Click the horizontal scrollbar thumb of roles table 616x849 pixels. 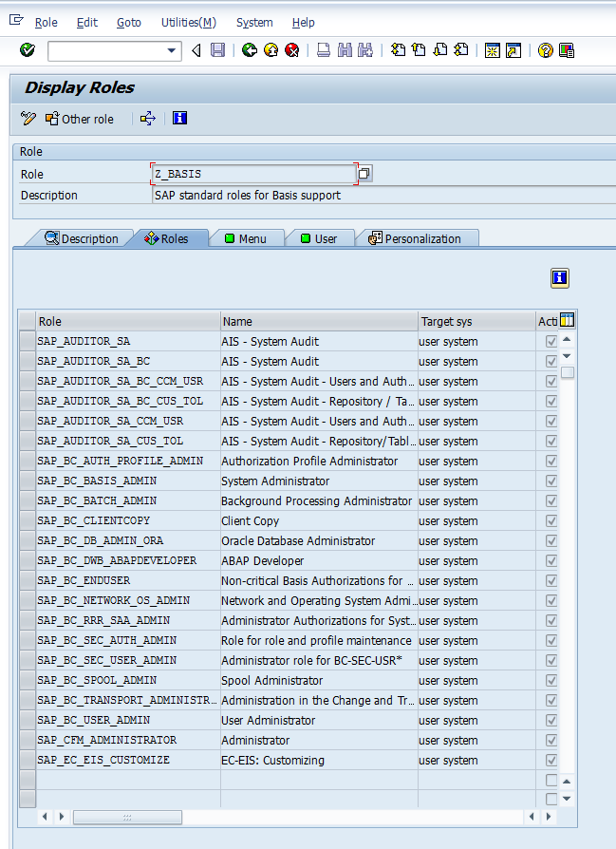128,817
